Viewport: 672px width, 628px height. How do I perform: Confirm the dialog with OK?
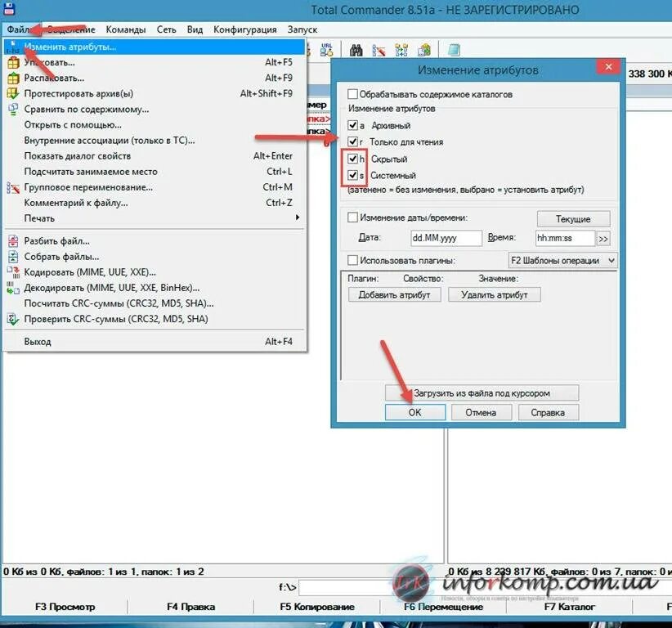point(414,412)
